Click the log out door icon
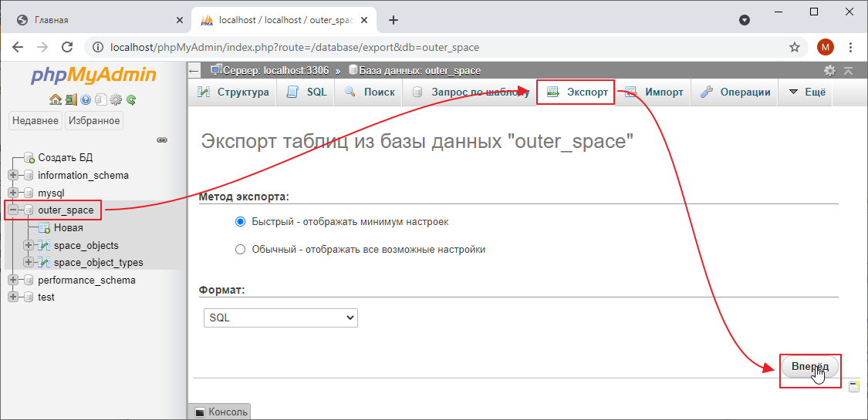 [70, 99]
